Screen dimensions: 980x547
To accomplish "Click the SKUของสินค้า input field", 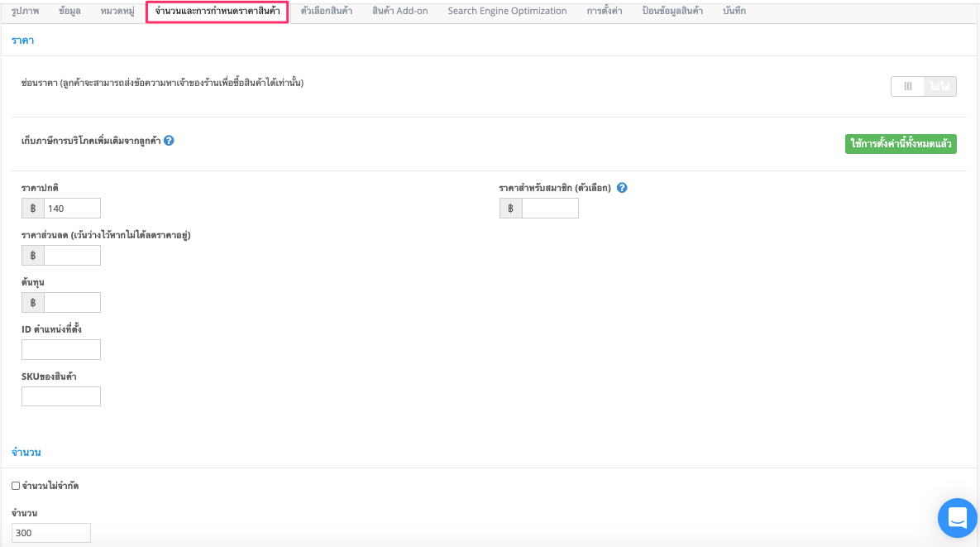I will (x=61, y=396).
